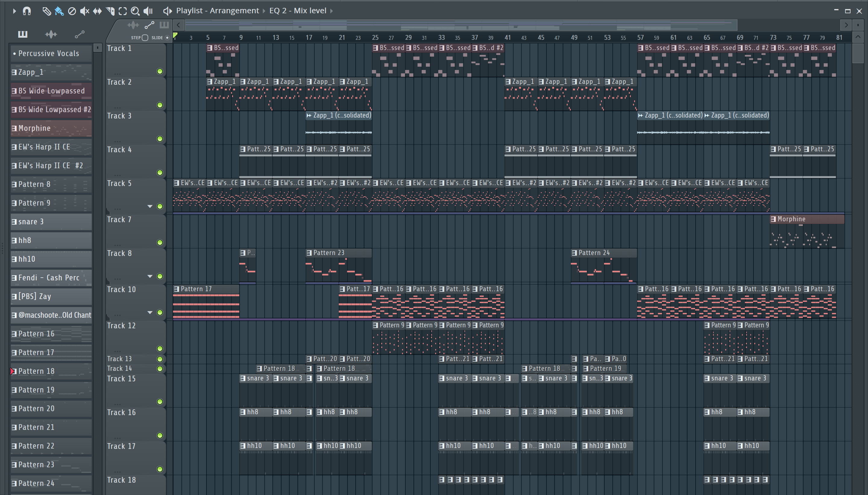Enable SLIDE mode radio button

pos(167,38)
